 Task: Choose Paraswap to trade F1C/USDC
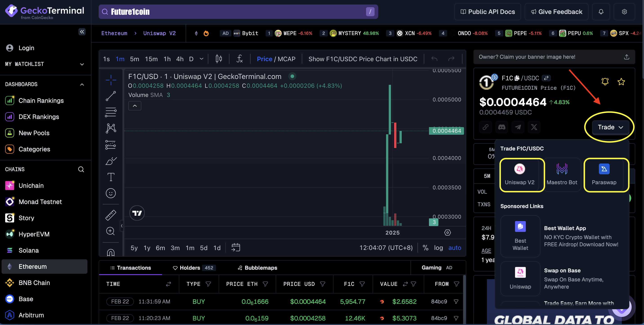pos(604,175)
